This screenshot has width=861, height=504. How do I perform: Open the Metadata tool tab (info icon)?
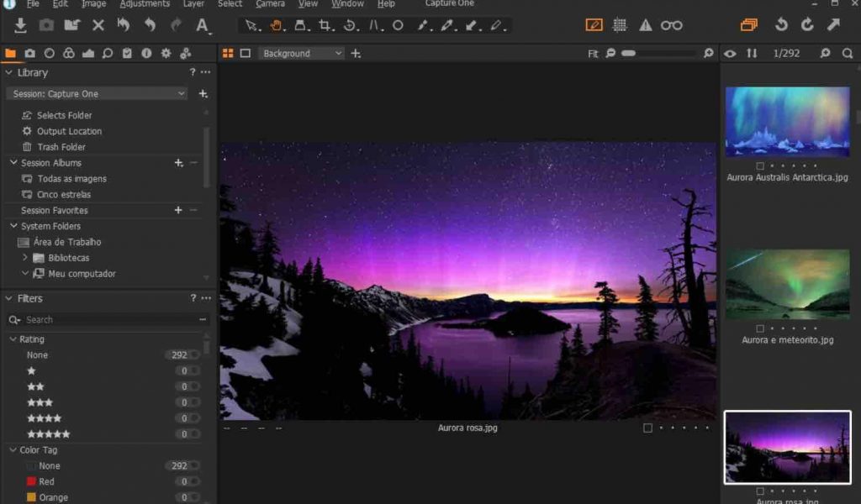point(145,52)
